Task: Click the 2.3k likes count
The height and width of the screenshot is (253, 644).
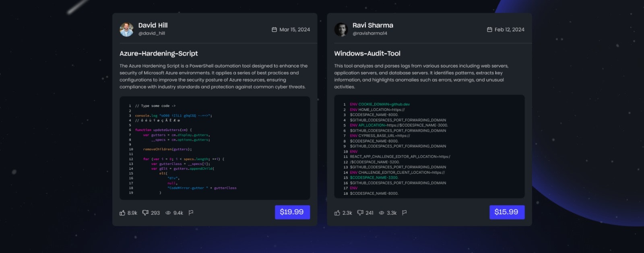Action: [x=347, y=213]
